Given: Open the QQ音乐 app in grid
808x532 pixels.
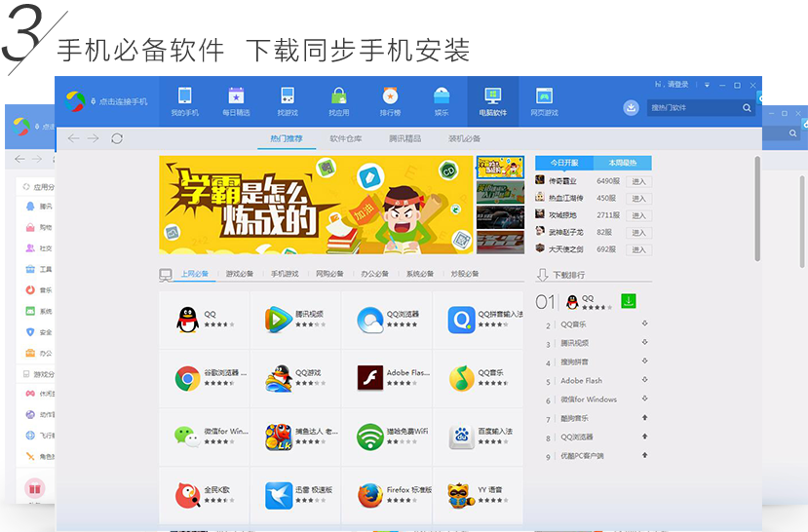Looking at the screenshot, I should (462, 378).
